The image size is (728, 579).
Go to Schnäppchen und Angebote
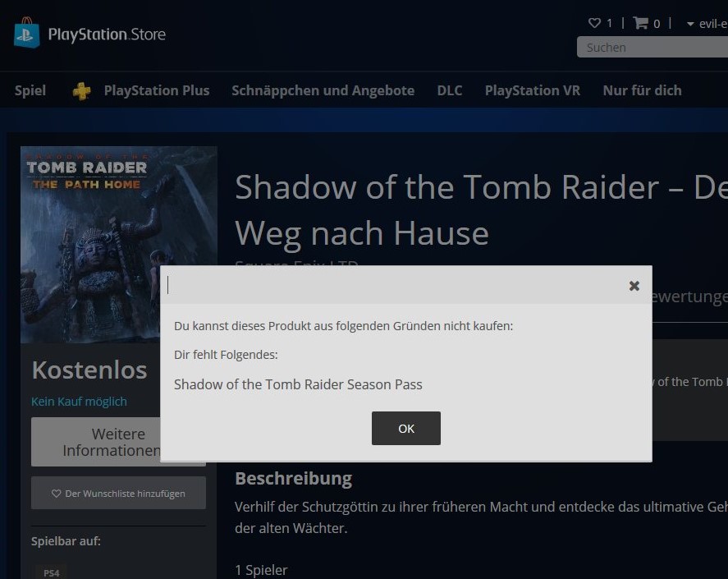[x=323, y=90]
